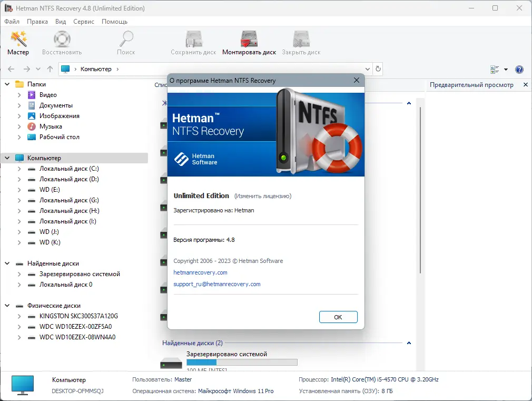The width and height of the screenshot is (532, 401).
Task: Select Локальный диск (I:) in tree
Action: [68, 221]
